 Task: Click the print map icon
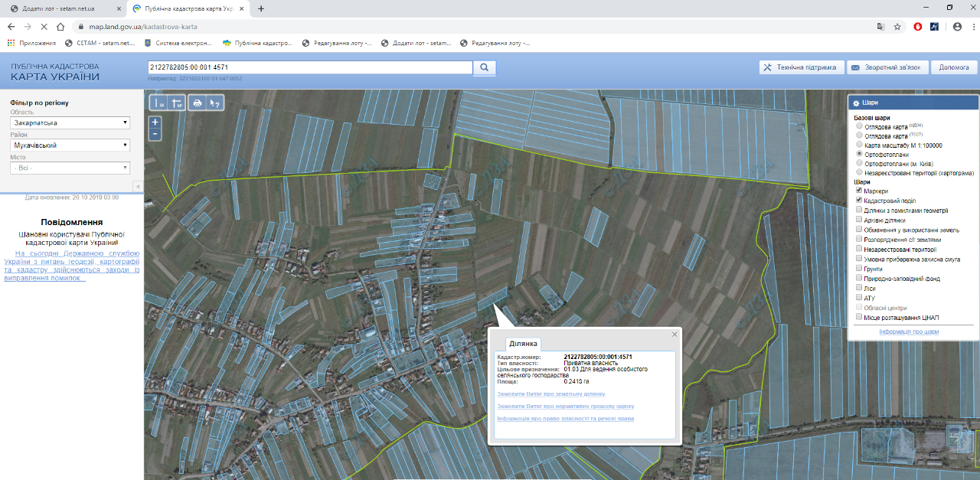coord(198,103)
